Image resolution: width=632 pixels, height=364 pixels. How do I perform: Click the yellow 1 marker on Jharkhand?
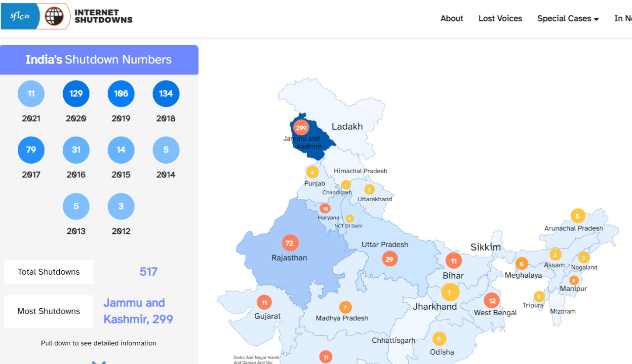coord(449,292)
